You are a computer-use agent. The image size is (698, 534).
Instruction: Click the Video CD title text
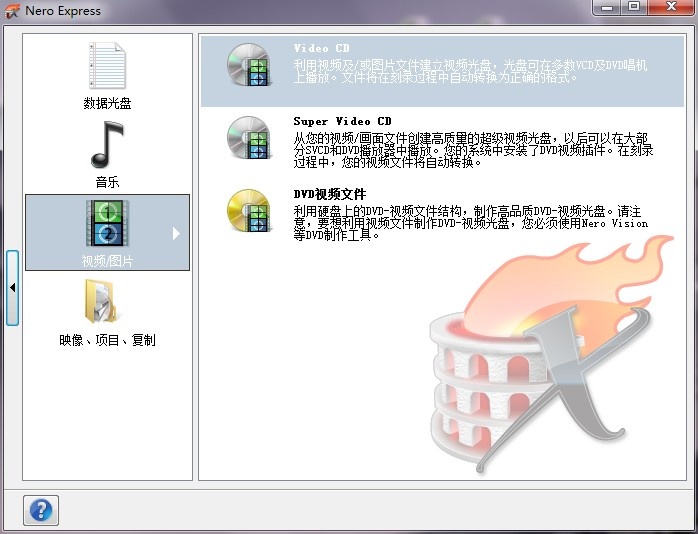coord(321,48)
